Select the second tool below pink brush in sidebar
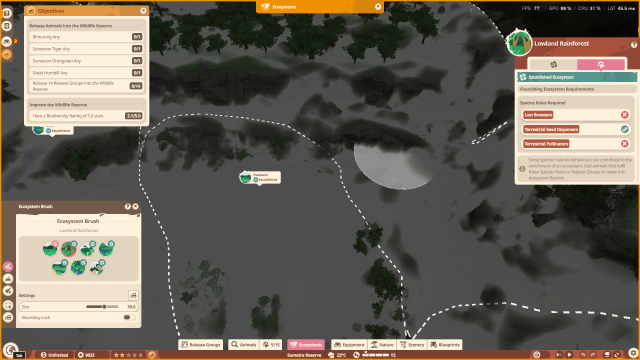 pos(8,279)
